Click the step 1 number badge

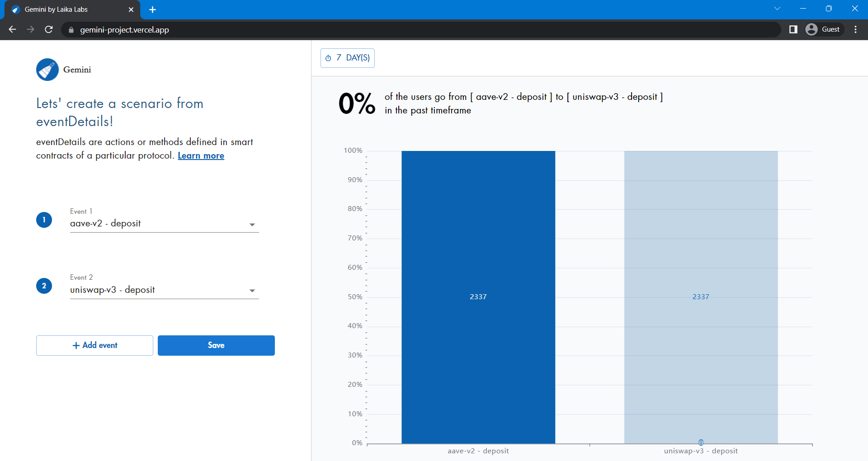pos(44,220)
